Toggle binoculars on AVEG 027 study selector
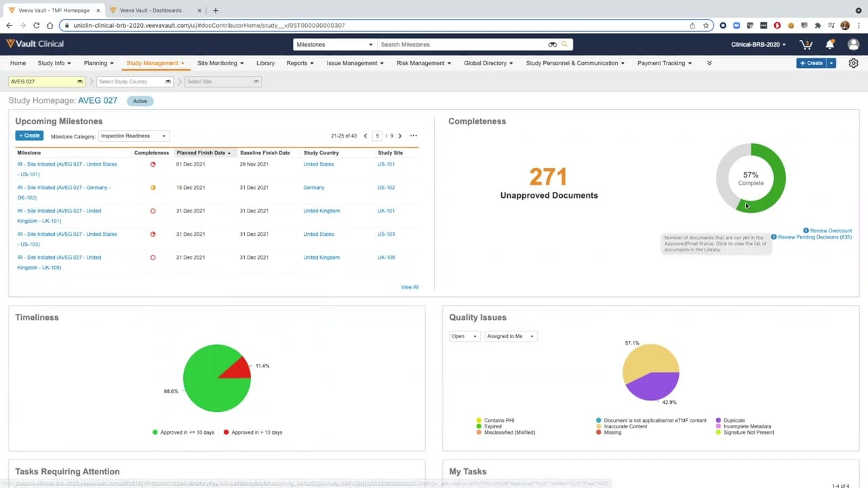This screenshot has width=868, height=488. (79, 81)
